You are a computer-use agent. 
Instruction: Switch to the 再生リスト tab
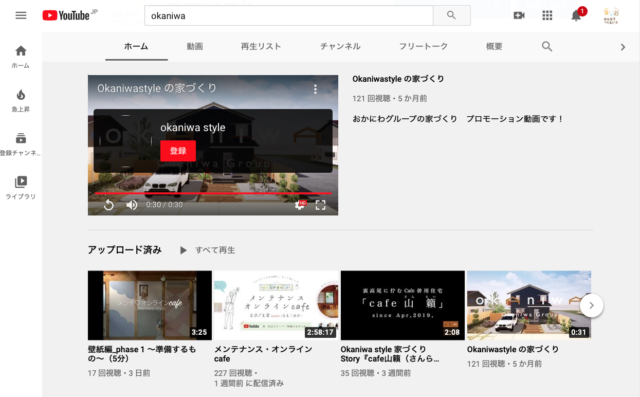coord(260,47)
